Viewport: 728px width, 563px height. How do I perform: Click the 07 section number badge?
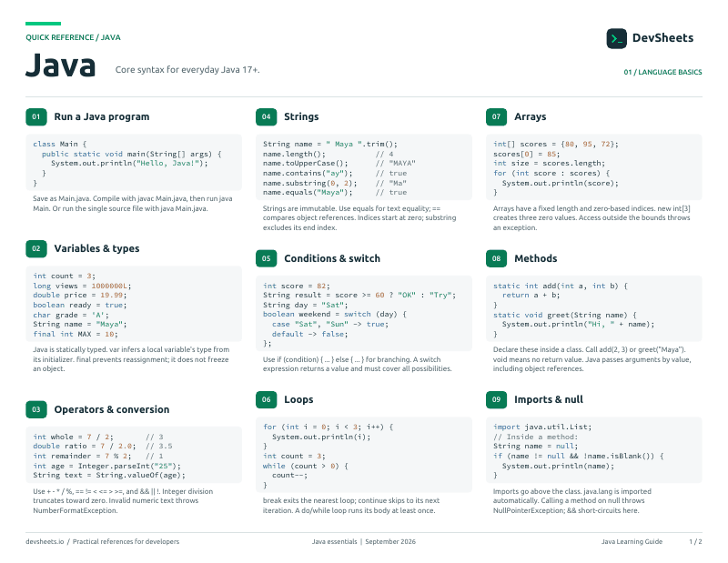coord(496,117)
